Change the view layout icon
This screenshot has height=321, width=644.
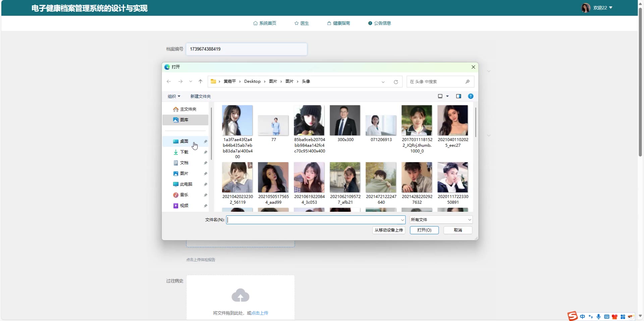(440, 96)
